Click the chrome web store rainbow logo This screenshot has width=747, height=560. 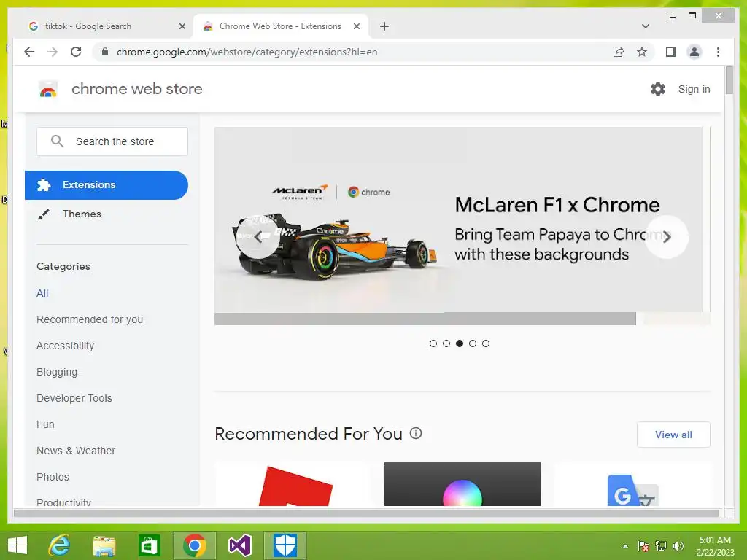tap(47, 89)
